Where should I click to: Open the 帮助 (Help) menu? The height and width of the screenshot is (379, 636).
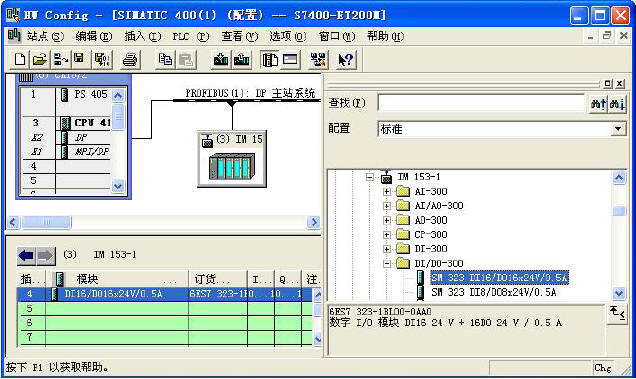pyautogui.click(x=385, y=37)
